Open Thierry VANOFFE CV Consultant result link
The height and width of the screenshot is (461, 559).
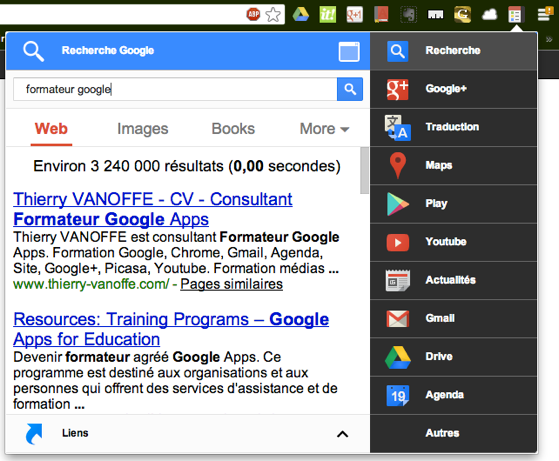[153, 209]
